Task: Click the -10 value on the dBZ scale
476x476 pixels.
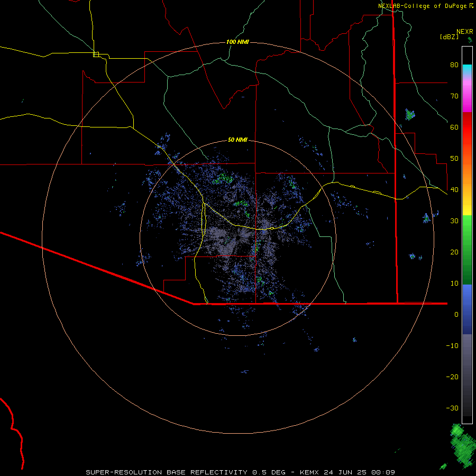Action: click(452, 346)
